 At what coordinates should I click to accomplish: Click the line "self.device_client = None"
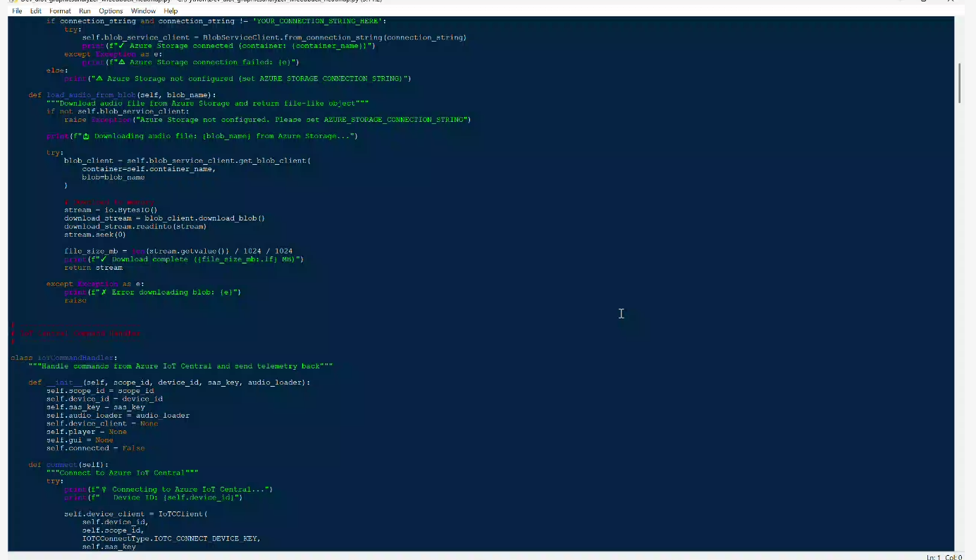tap(102, 423)
